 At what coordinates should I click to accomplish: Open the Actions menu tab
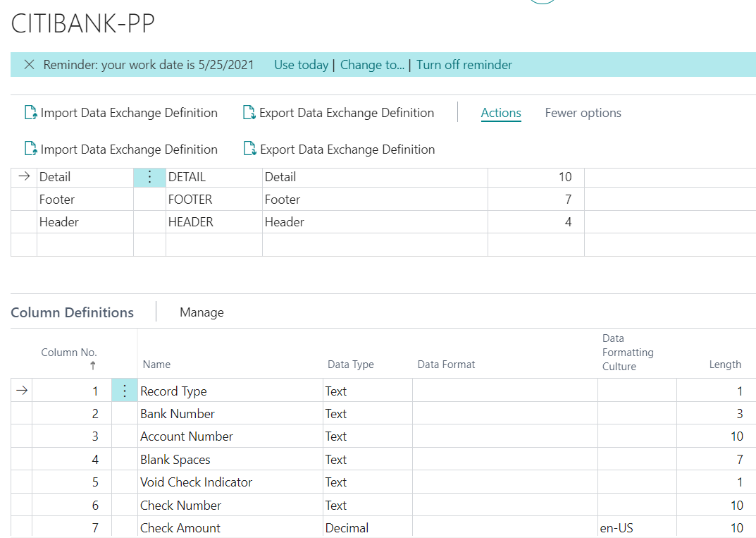(x=501, y=112)
